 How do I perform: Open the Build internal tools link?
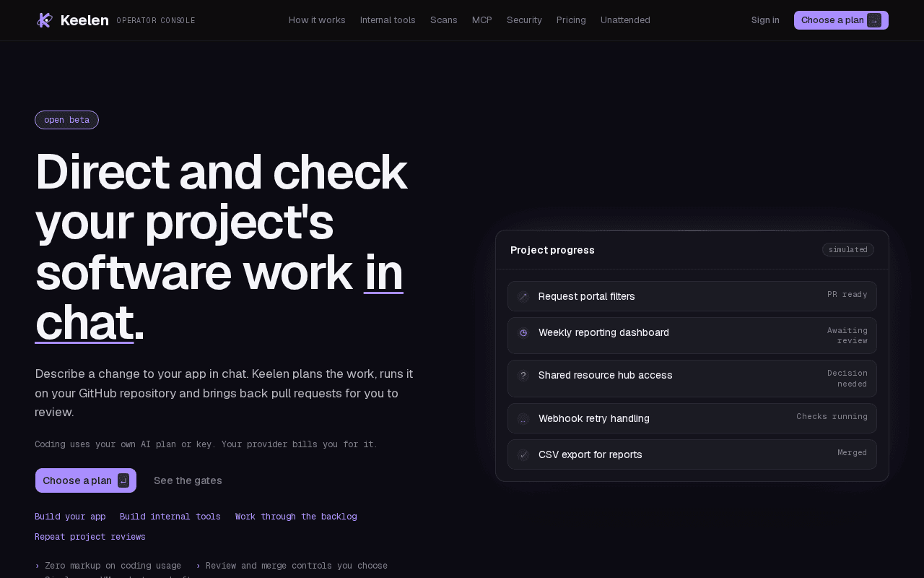(x=170, y=517)
